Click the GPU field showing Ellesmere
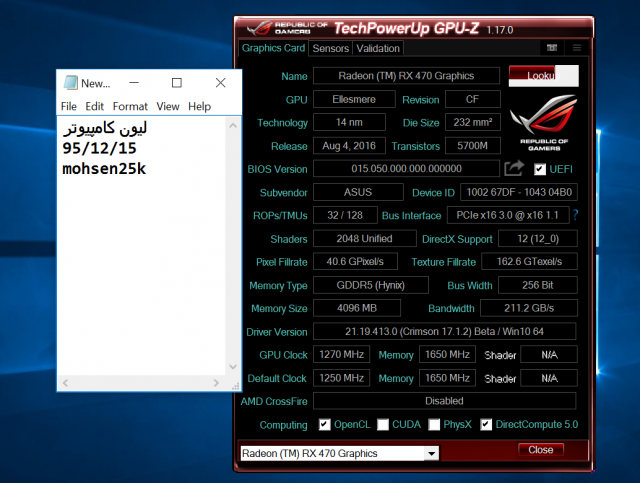Image resolution: width=640 pixels, height=483 pixels. 354,99
